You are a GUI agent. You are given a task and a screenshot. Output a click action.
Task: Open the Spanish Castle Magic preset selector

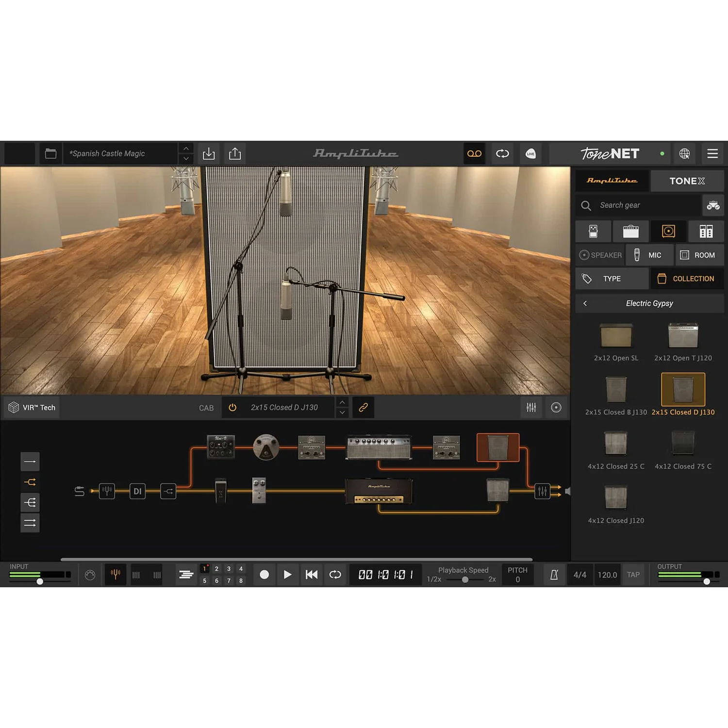pos(120,154)
